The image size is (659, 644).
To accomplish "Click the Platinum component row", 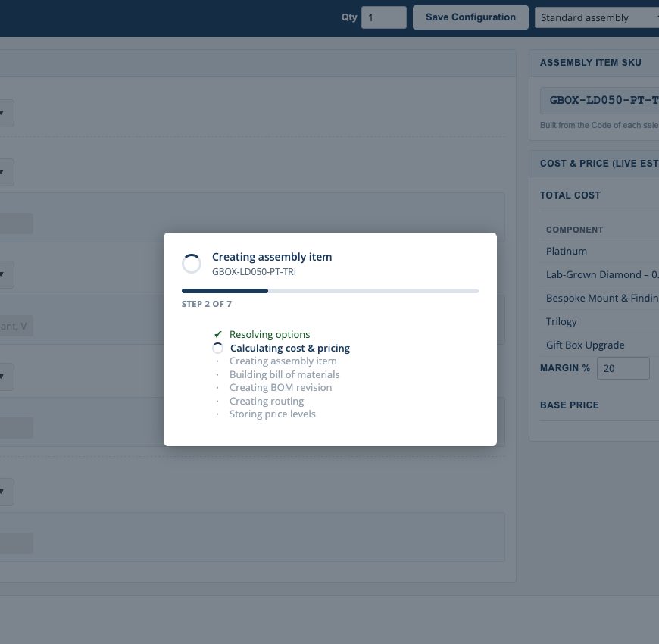I will (599, 251).
